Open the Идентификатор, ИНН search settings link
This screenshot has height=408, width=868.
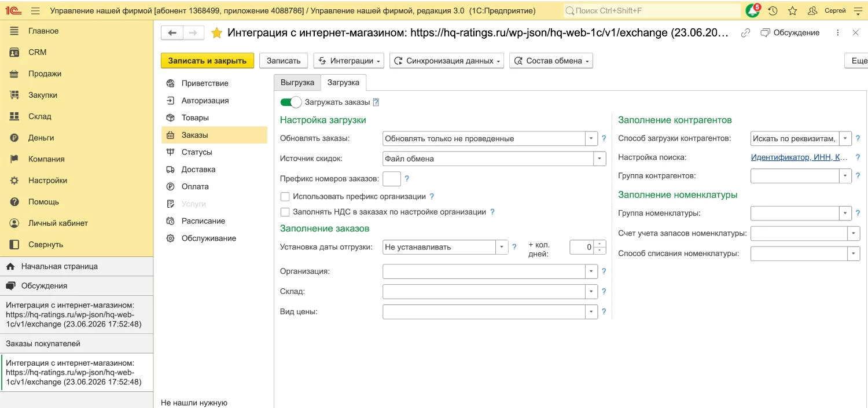tap(800, 157)
